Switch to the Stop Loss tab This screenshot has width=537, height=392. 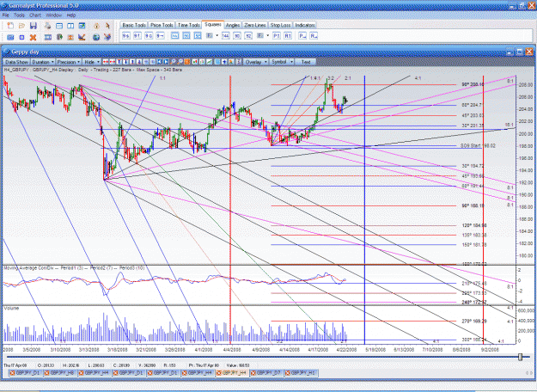click(280, 25)
